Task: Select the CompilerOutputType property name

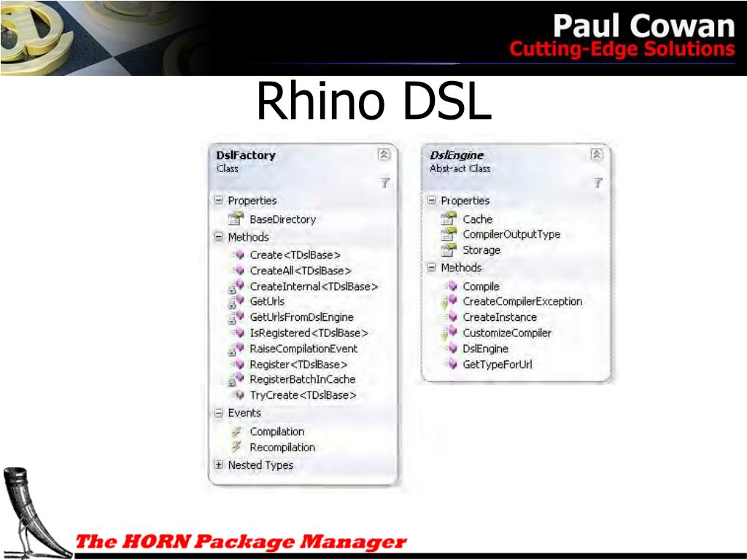Action: click(511, 234)
